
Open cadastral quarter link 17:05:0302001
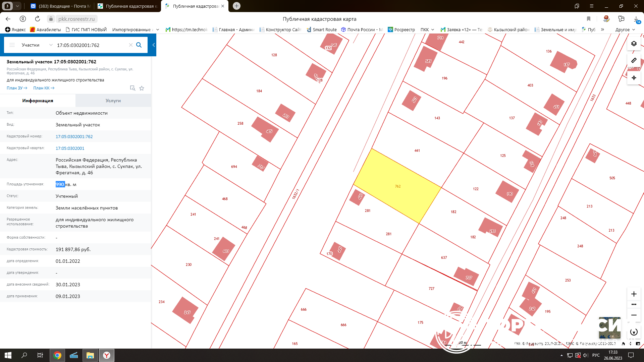70,148
